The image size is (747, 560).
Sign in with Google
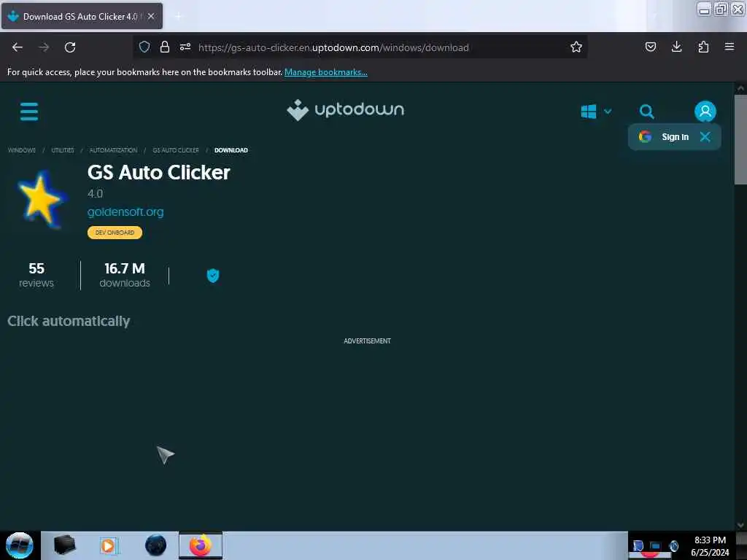[664, 137]
